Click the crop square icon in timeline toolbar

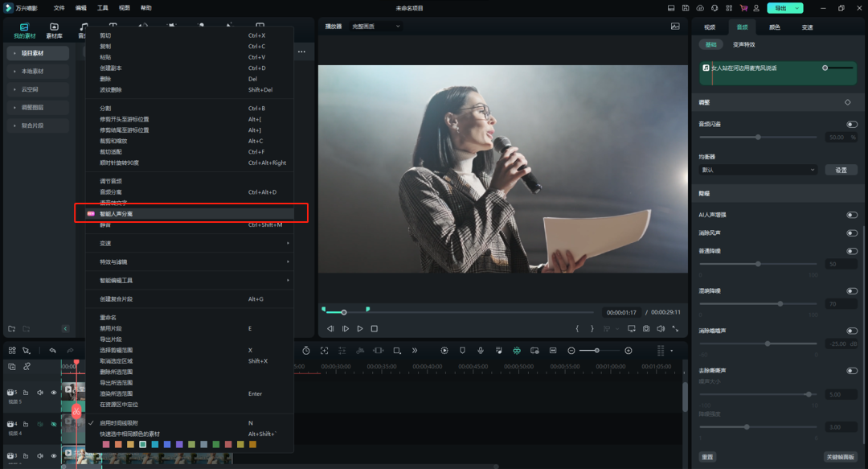397,351
